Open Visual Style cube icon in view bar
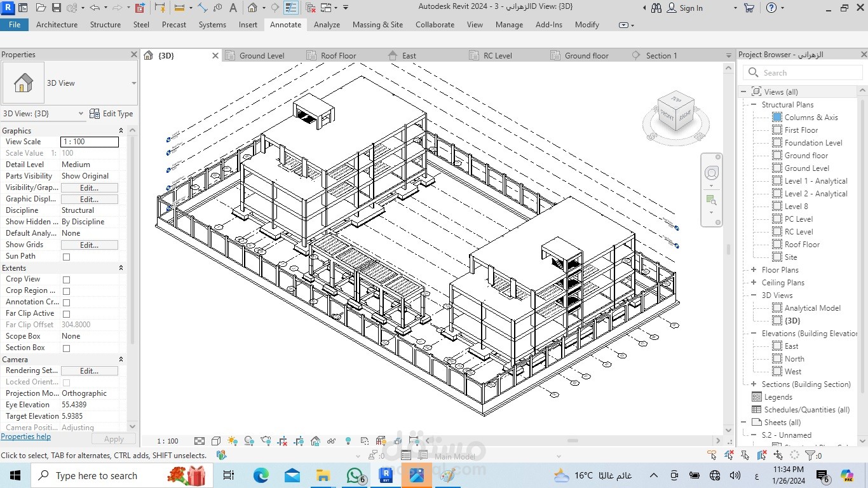The height and width of the screenshot is (488, 868). coord(216,441)
